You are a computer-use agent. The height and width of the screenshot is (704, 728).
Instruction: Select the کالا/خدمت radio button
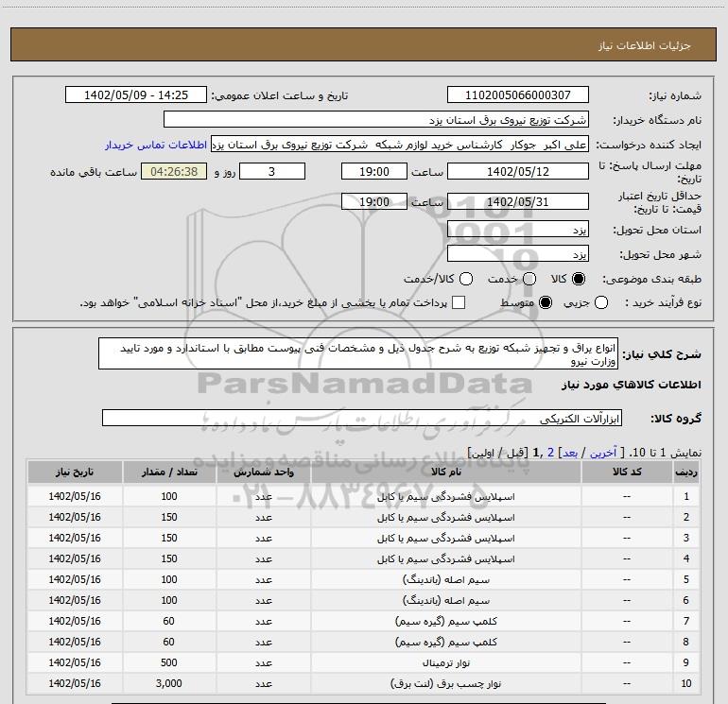click(x=466, y=279)
